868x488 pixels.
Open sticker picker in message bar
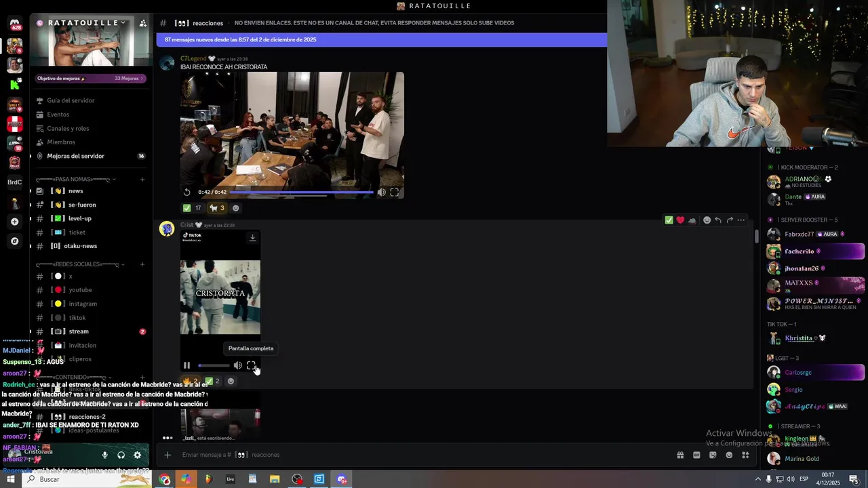pos(713,455)
